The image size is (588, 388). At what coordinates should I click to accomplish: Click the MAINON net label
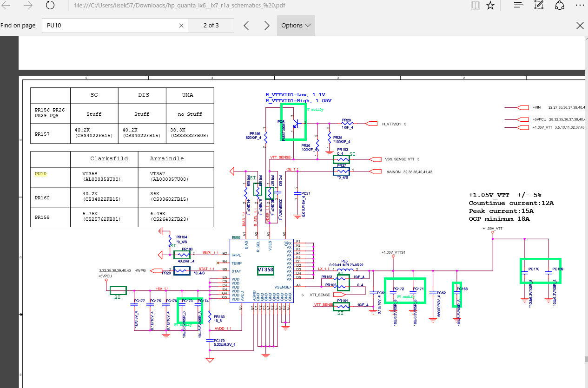pyautogui.click(x=393, y=172)
